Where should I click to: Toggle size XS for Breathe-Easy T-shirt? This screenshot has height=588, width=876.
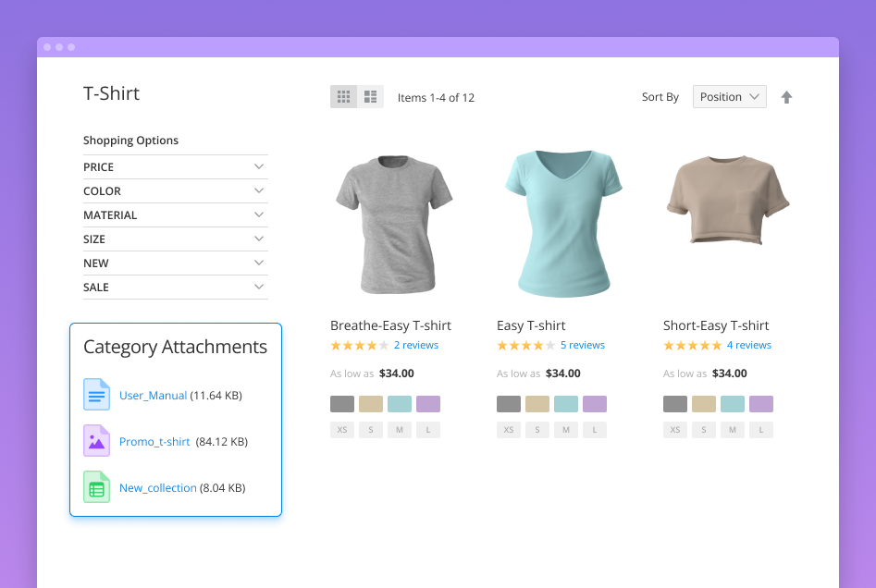[x=341, y=429]
